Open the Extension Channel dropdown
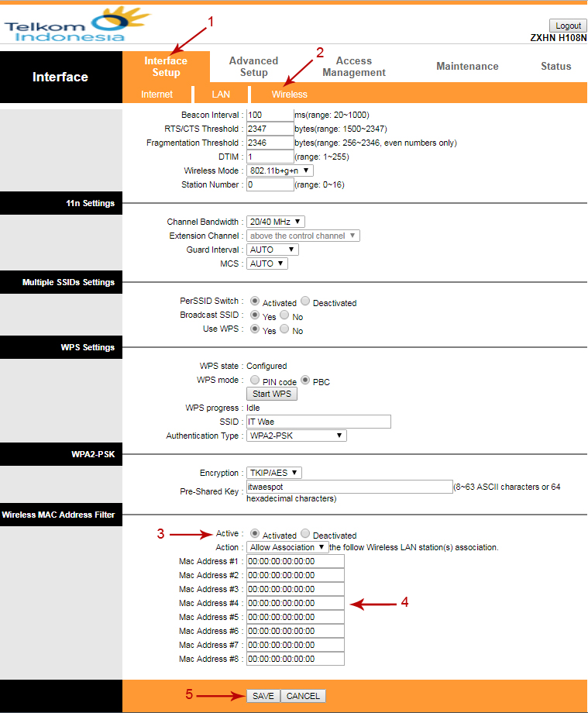This screenshot has width=588, height=713. [x=303, y=236]
